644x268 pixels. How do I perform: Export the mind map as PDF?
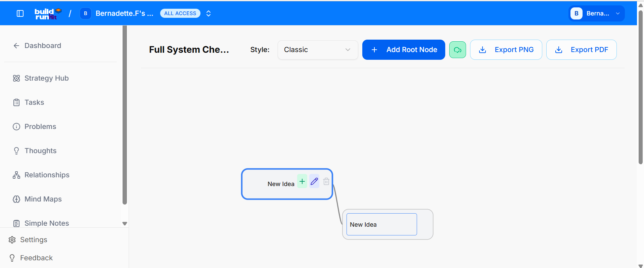(582, 50)
